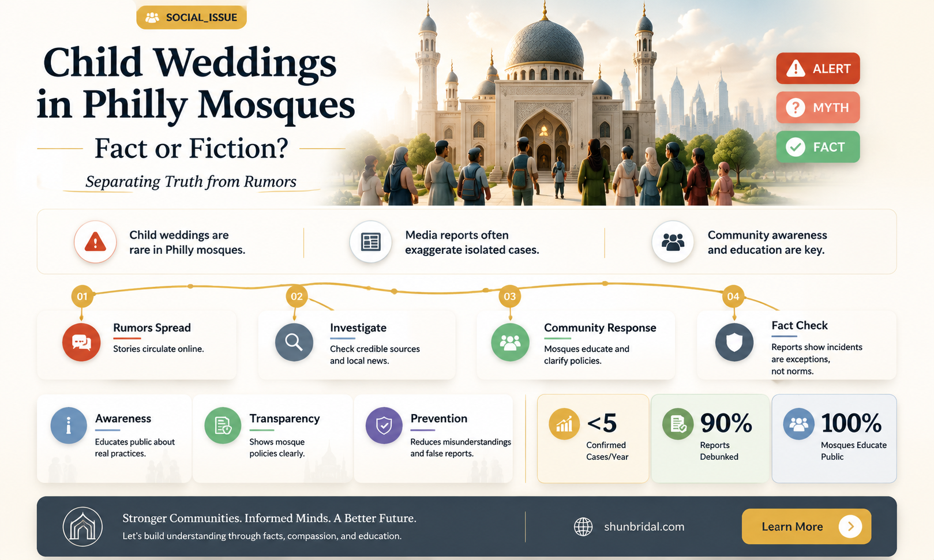The height and width of the screenshot is (560, 934).
Task: Click 'Shows mosque policies clearly.' text
Action: pos(277,448)
